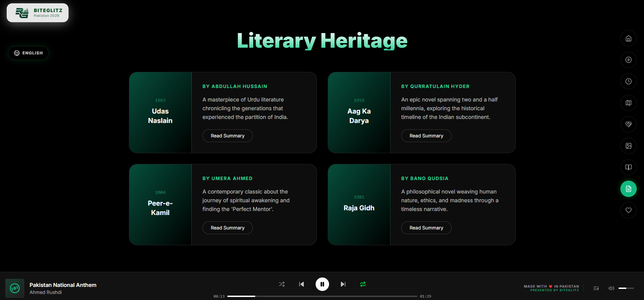Image resolution: width=644 pixels, height=300 pixels.
Task: Click the "By Bano Qudsia" author label
Action: pyautogui.click(x=425, y=178)
